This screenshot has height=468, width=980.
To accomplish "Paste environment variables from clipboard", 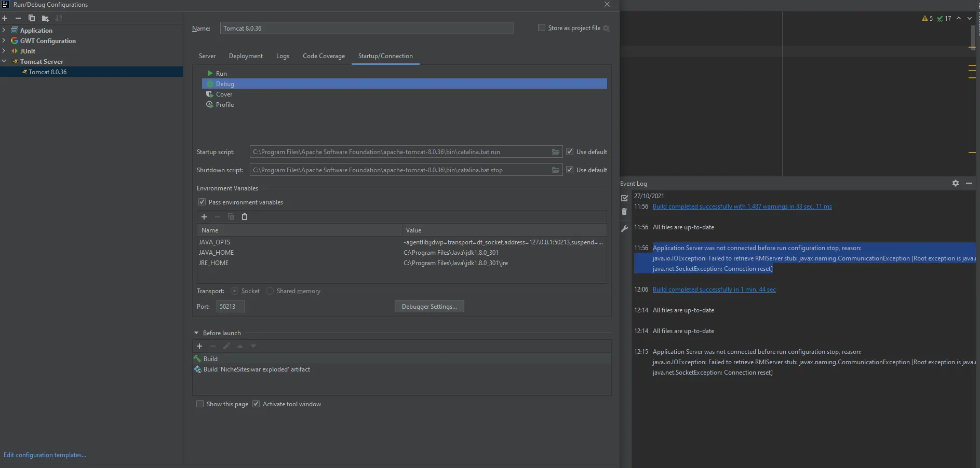I will 245,217.
